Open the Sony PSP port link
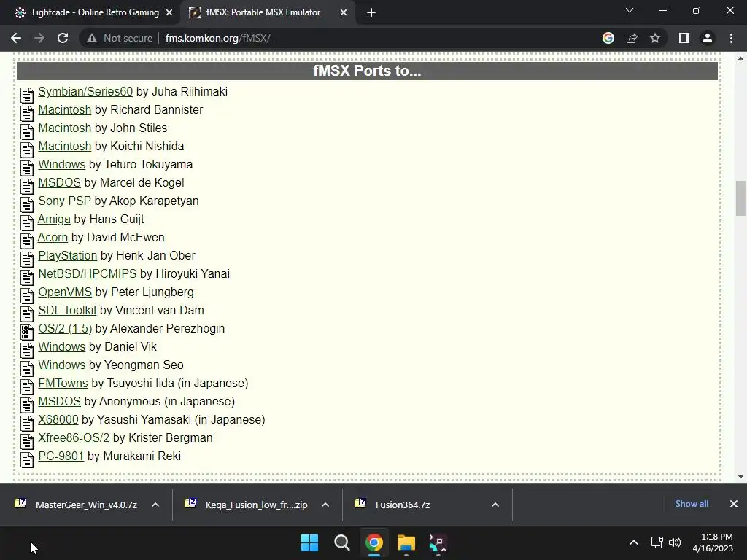 [64, 201]
